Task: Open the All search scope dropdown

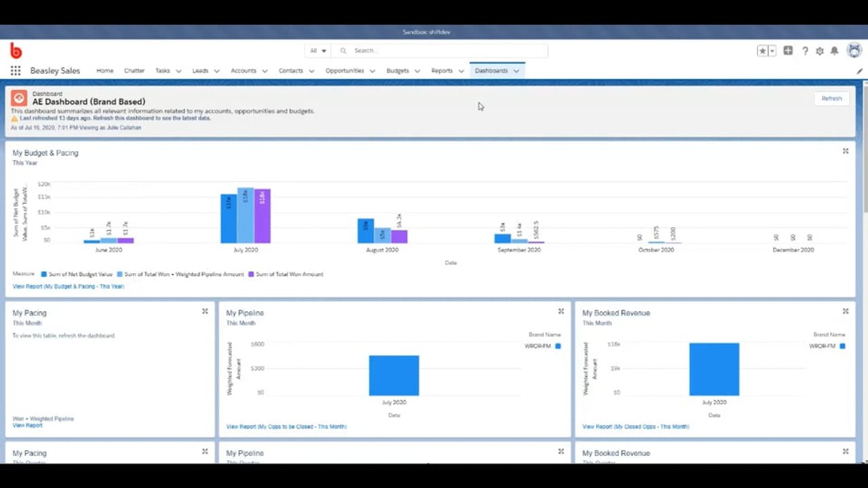Action: [x=318, y=51]
